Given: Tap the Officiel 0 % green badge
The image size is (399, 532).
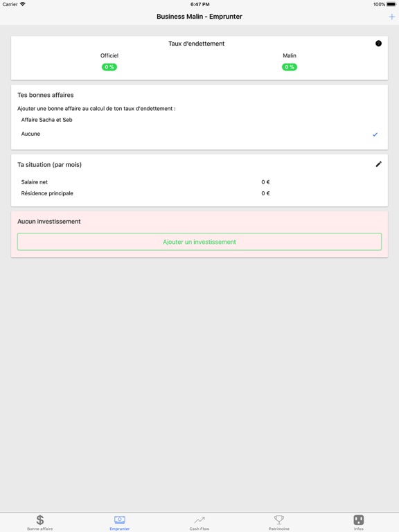Looking at the screenshot, I should [109, 67].
